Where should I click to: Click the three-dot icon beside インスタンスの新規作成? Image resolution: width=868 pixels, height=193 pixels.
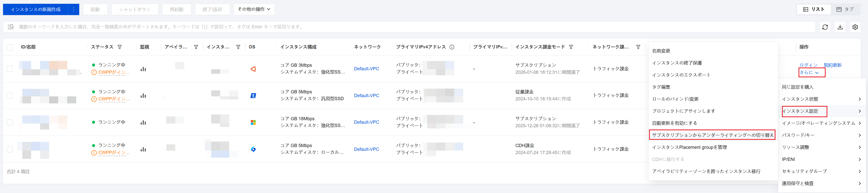pos(73,10)
